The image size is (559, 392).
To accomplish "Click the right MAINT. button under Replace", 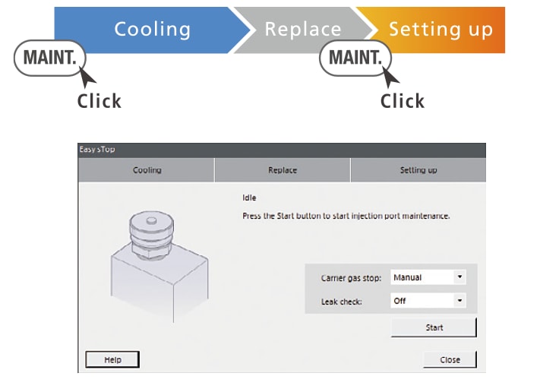I will (x=355, y=58).
